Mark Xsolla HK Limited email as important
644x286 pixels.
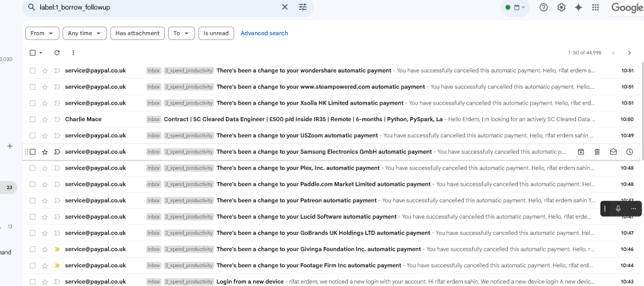[57, 103]
